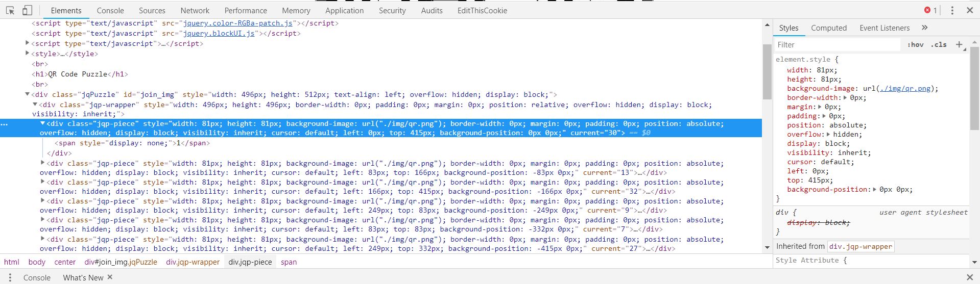Open the ./img/qr.png link in Styles
The height and width of the screenshot is (284, 980).
click(905, 88)
